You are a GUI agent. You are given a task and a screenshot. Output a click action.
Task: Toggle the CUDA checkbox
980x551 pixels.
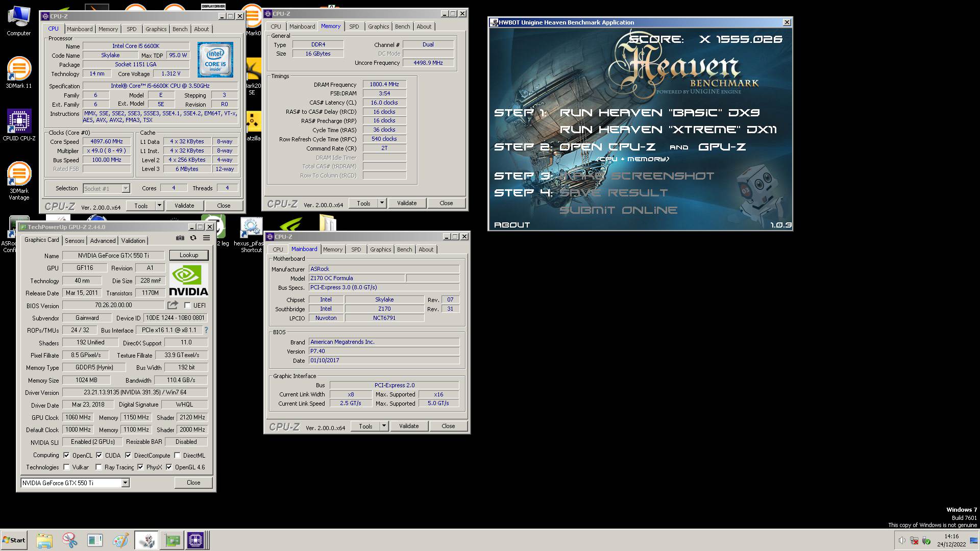(99, 455)
